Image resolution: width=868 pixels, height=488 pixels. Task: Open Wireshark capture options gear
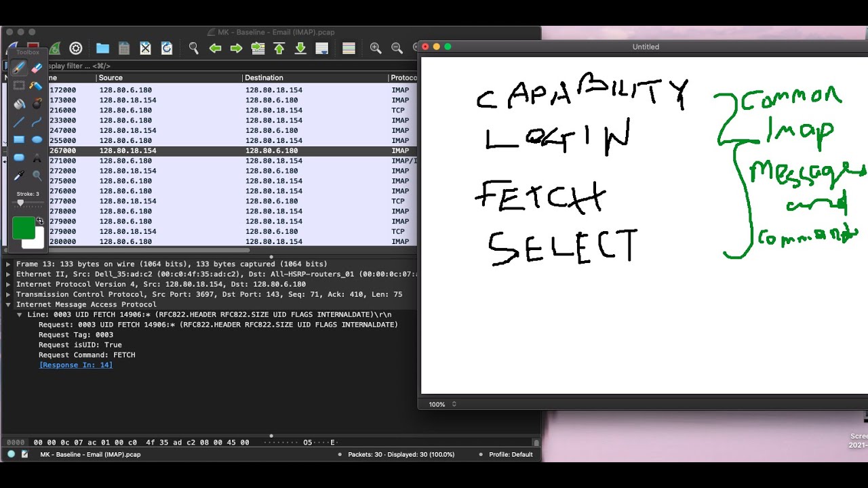click(76, 48)
